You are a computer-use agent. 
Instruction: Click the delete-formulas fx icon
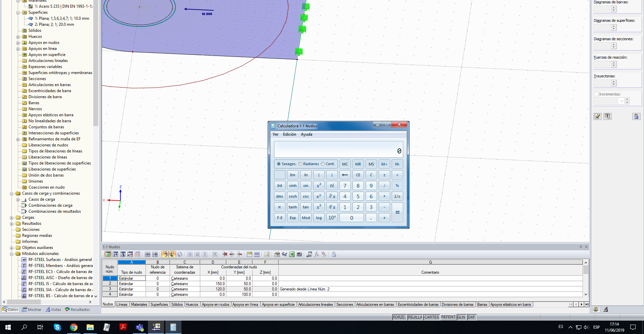[324, 255]
